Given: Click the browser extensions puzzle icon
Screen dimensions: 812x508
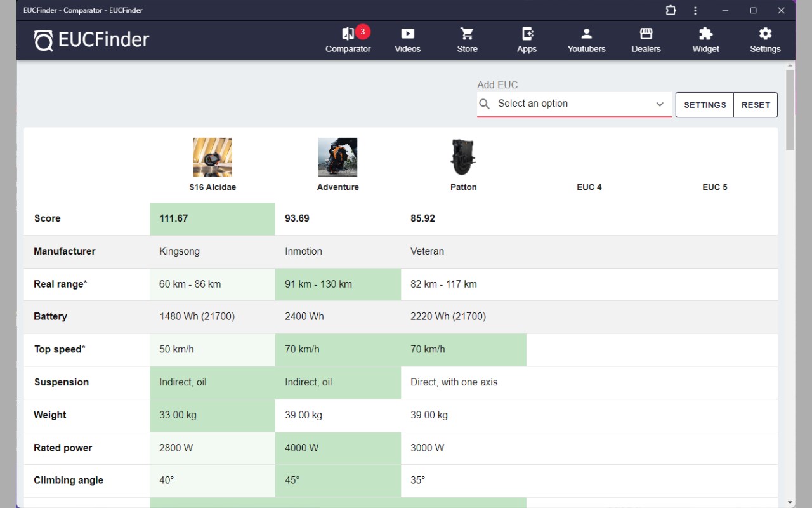Looking at the screenshot, I should click(x=671, y=10).
